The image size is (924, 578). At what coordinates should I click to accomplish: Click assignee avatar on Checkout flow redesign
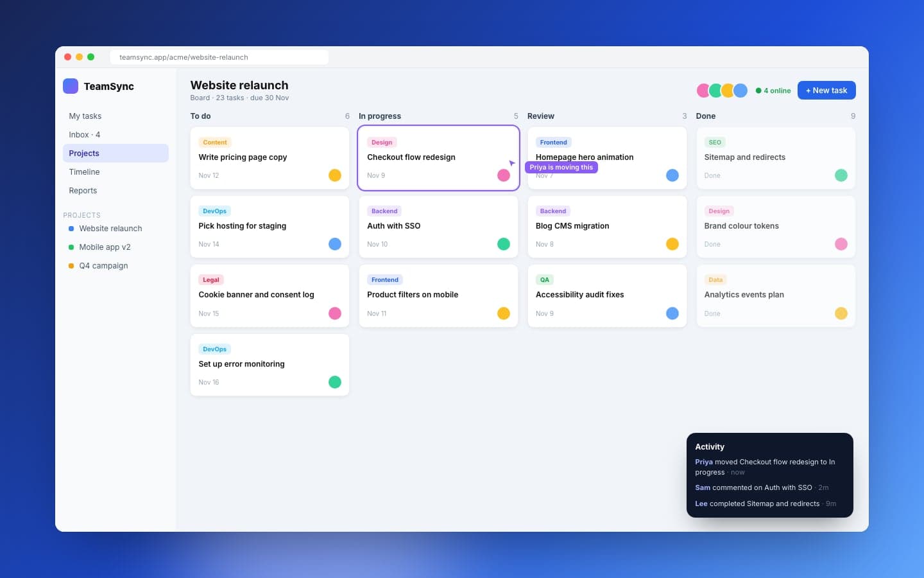(x=504, y=175)
